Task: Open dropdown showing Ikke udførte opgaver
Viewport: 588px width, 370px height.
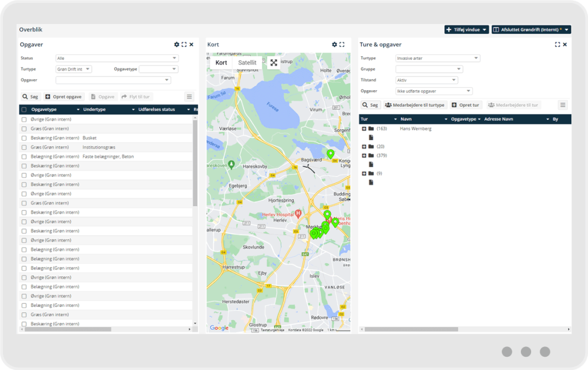Action: pyautogui.click(x=434, y=91)
